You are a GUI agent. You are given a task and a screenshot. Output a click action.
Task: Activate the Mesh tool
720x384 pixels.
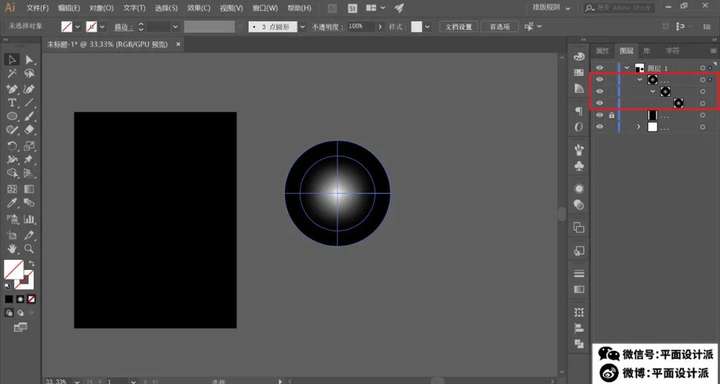click(x=12, y=189)
